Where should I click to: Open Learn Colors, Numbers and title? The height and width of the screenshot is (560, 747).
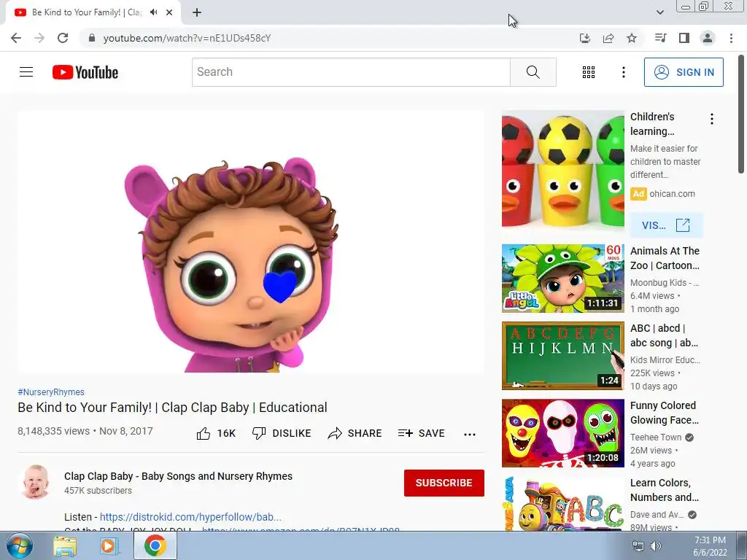pos(665,489)
